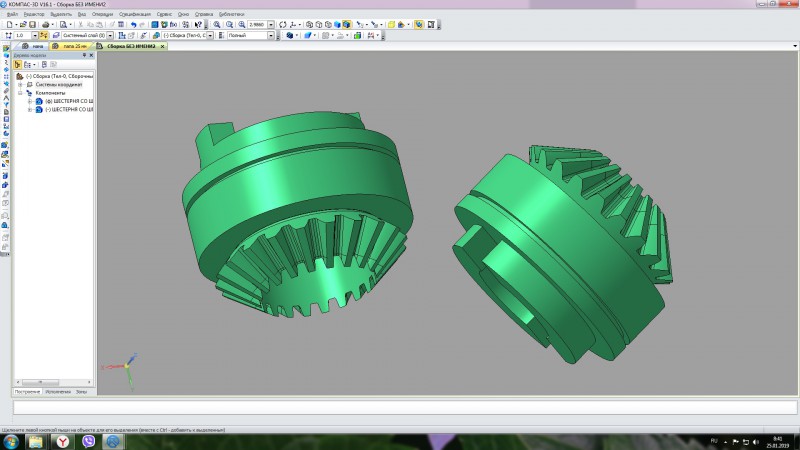Screen dimensions: 800x450
Task: Click the Undo arrow icon
Action: click(133, 24)
